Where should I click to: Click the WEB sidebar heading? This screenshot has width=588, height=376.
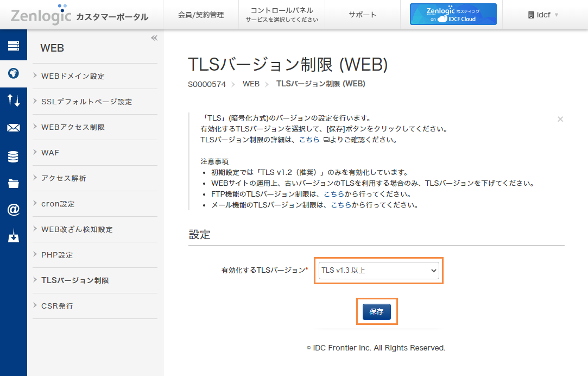[x=52, y=48]
